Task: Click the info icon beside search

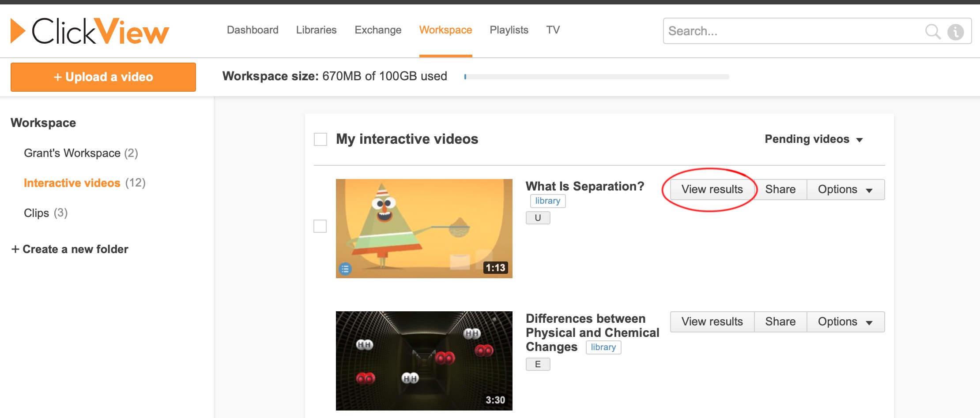Action: [956, 32]
